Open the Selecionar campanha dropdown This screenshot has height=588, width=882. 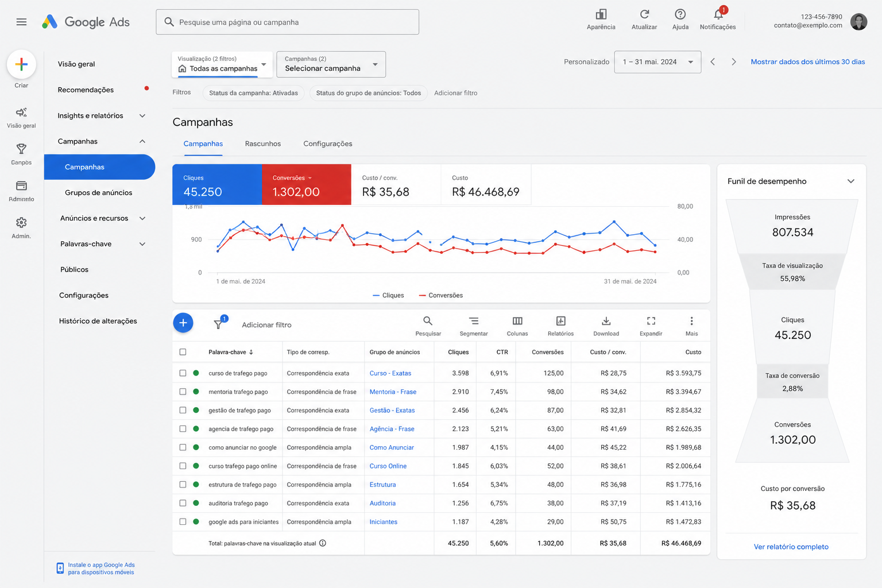(x=331, y=64)
